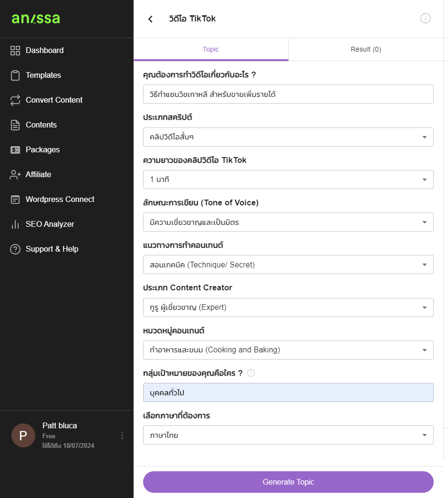Click the Generate Topic button
This screenshot has height=498, width=448.
(288, 482)
